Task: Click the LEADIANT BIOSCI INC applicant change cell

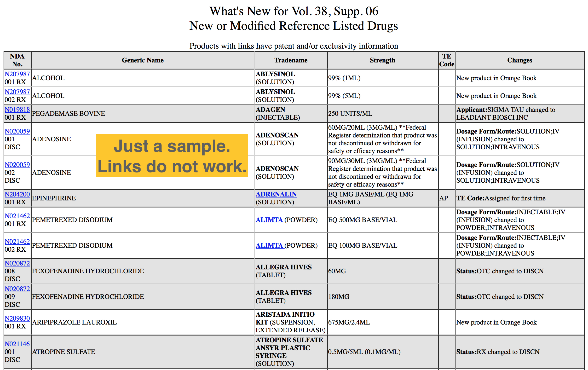Action: tap(520, 113)
